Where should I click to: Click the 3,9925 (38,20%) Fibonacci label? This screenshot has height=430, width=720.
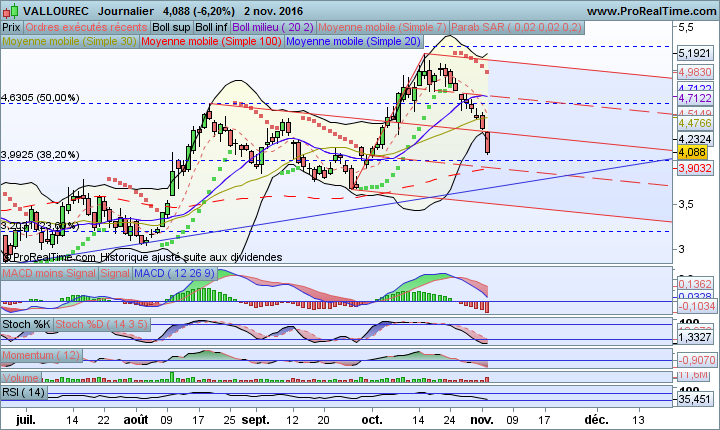40,155
